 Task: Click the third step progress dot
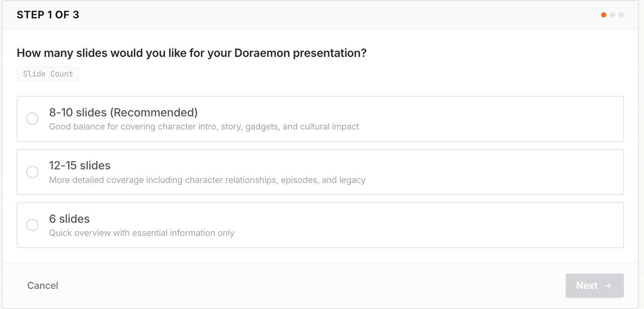click(x=621, y=15)
